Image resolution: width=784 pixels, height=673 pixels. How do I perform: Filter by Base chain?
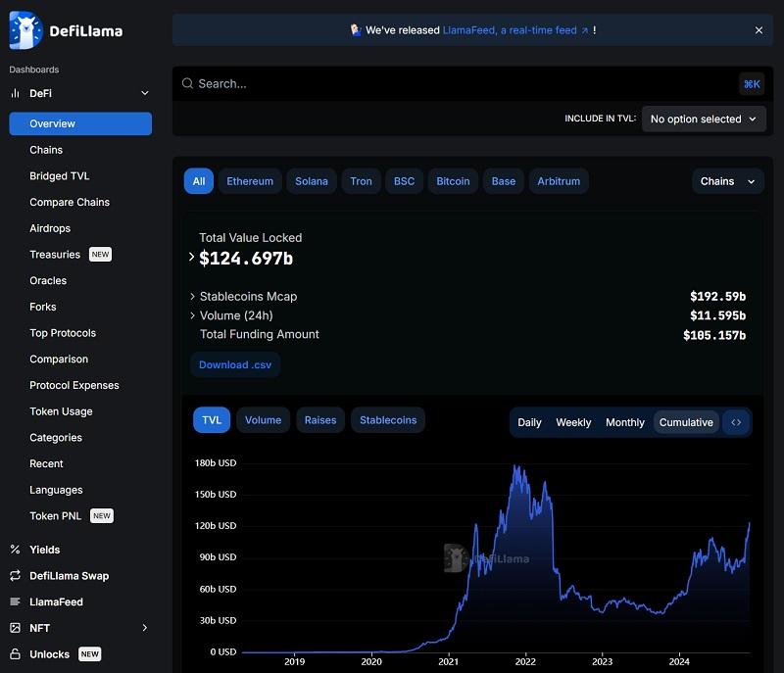pyautogui.click(x=504, y=181)
